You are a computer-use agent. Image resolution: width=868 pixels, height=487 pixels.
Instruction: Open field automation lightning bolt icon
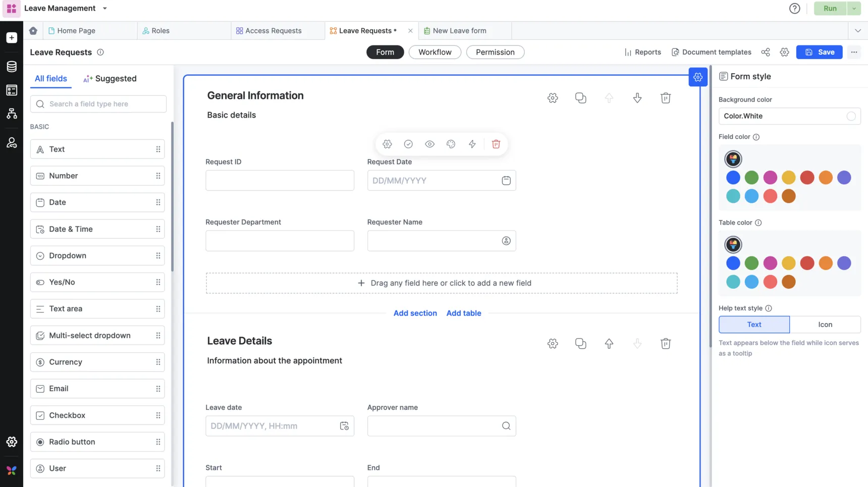coord(472,144)
